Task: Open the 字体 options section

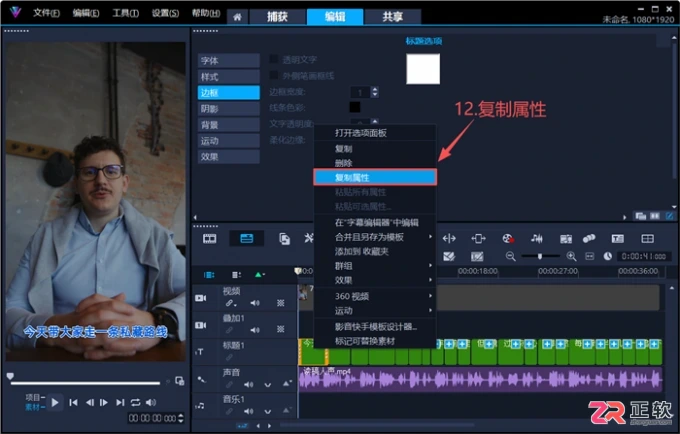Action: tap(229, 61)
